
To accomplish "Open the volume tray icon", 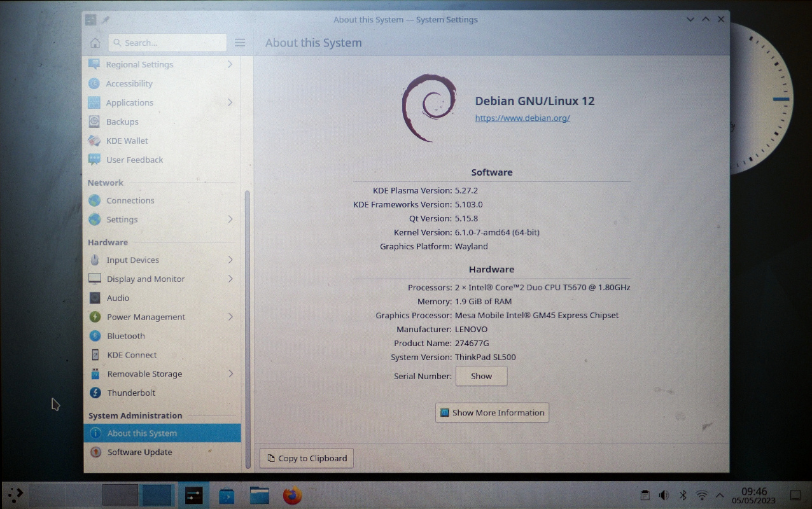I will pyautogui.click(x=664, y=495).
